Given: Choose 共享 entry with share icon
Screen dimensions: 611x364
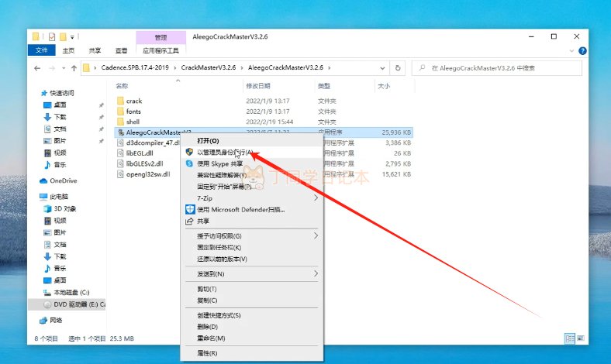Looking at the screenshot, I should [x=252, y=221].
